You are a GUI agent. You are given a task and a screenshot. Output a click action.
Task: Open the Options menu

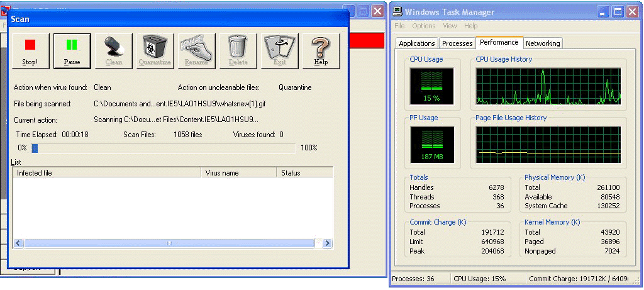coord(424,26)
